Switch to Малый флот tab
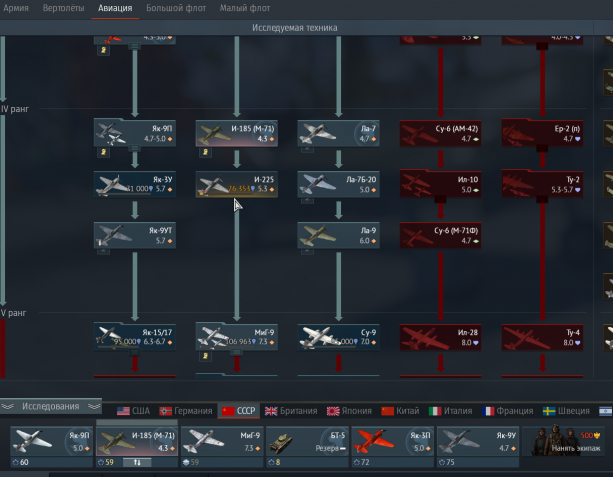This screenshot has width=613, height=477. [245, 8]
